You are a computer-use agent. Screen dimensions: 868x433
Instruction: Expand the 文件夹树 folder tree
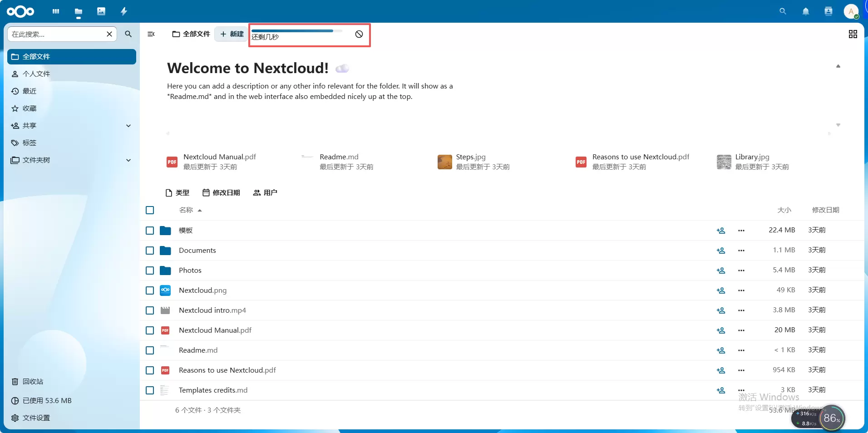(128, 160)
